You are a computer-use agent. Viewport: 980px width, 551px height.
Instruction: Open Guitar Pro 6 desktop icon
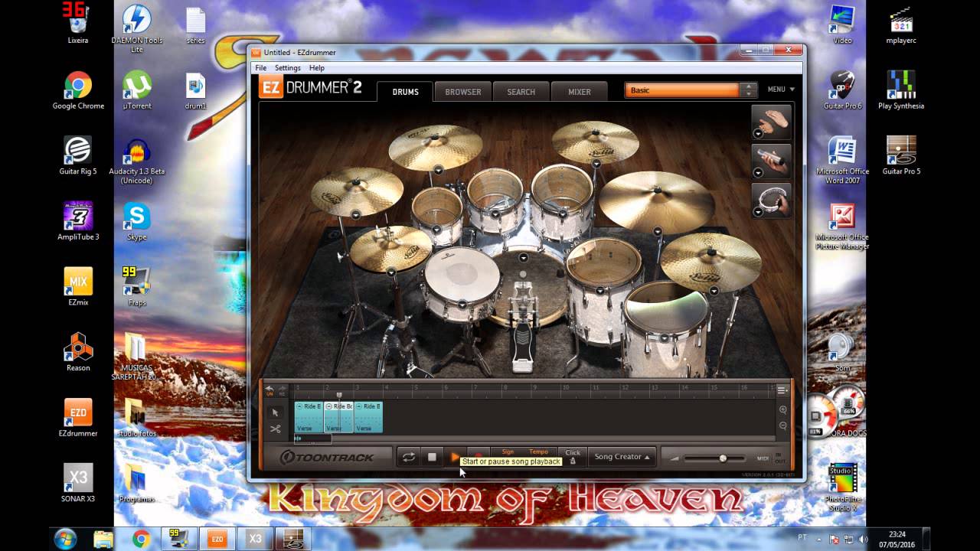point(842,90)
